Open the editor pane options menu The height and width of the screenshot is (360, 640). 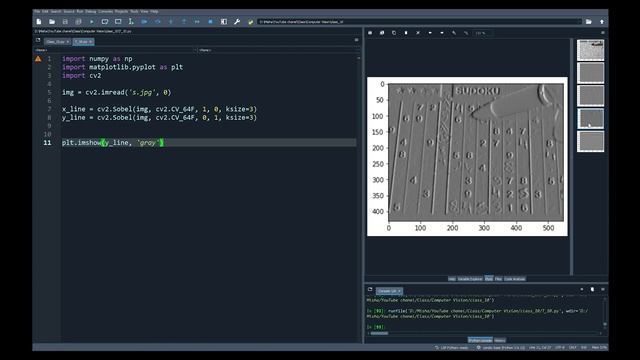point(356,40)
